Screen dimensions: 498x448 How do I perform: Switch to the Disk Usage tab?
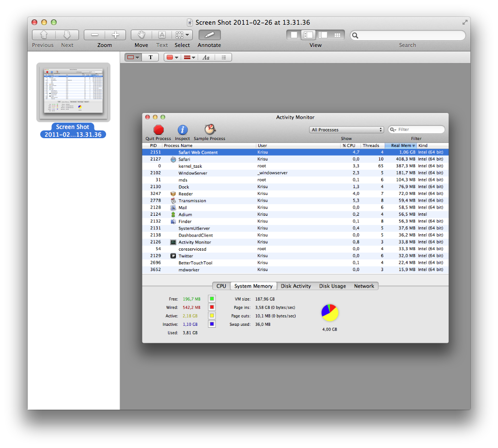click(x=332, y=286)
